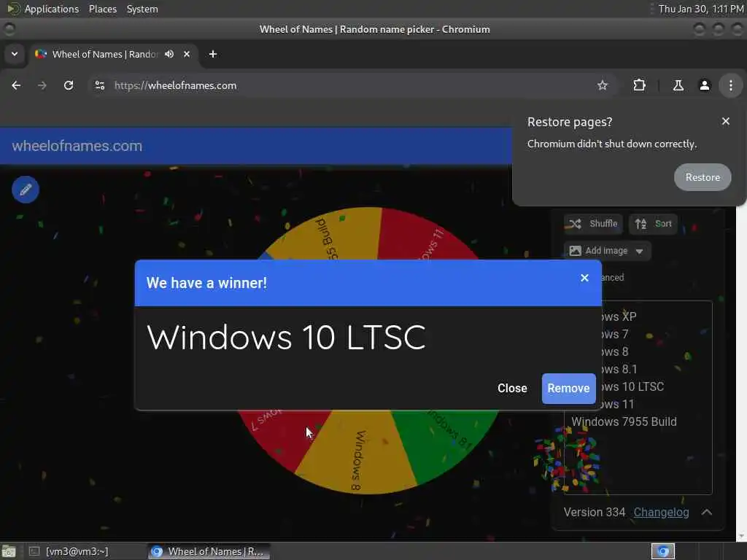Select Wheel of Names taskbar window

point(208,551)
